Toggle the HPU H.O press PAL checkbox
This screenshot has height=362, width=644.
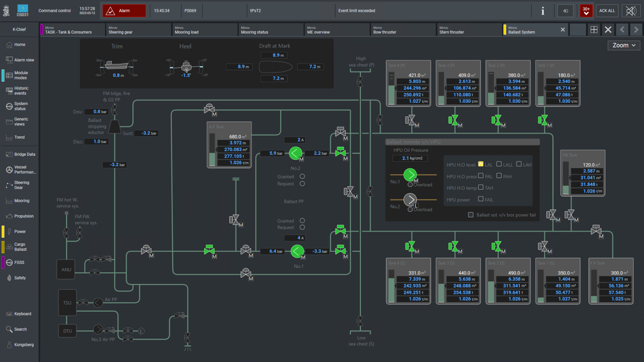[x=481, y=176]
